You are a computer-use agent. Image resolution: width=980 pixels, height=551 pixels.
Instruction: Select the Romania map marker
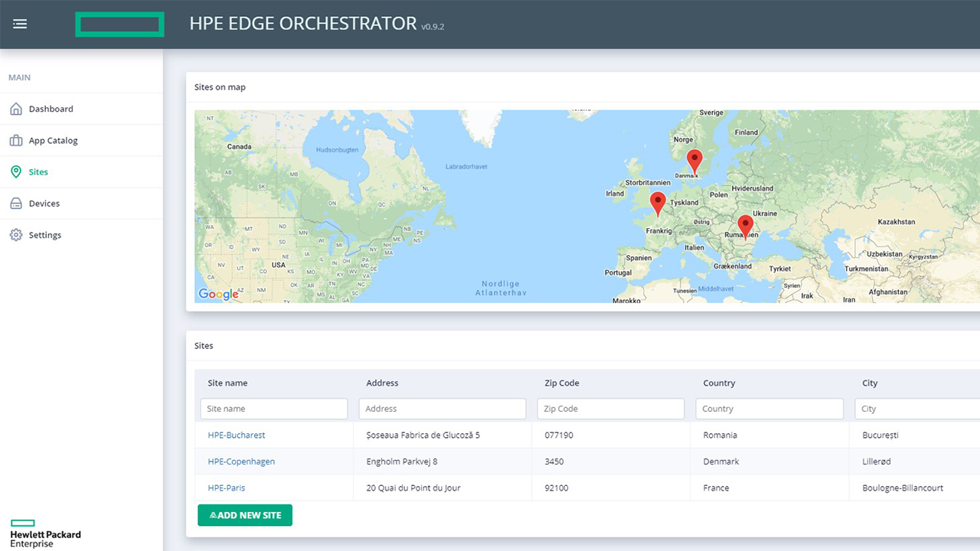point(745,227)
